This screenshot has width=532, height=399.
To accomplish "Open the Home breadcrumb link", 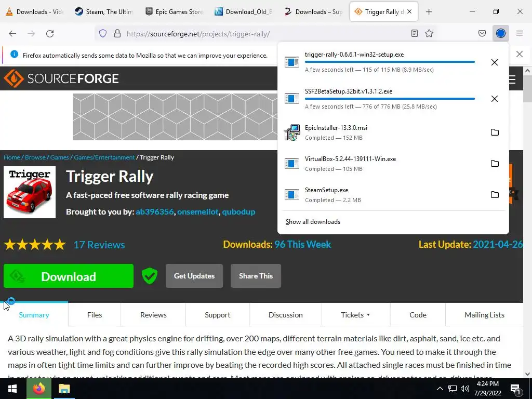I will (x=12, y=157).
